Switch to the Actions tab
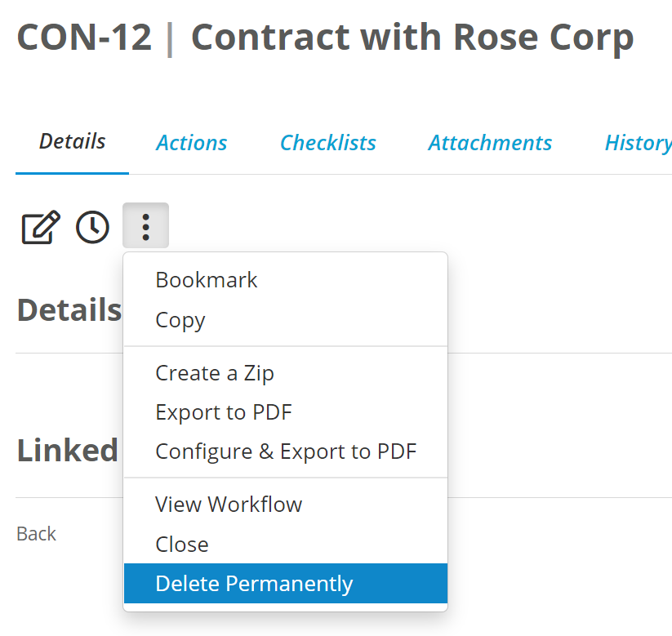Image resolution: width=672 pixels, height=636 pixels. (x=191, y=143)
